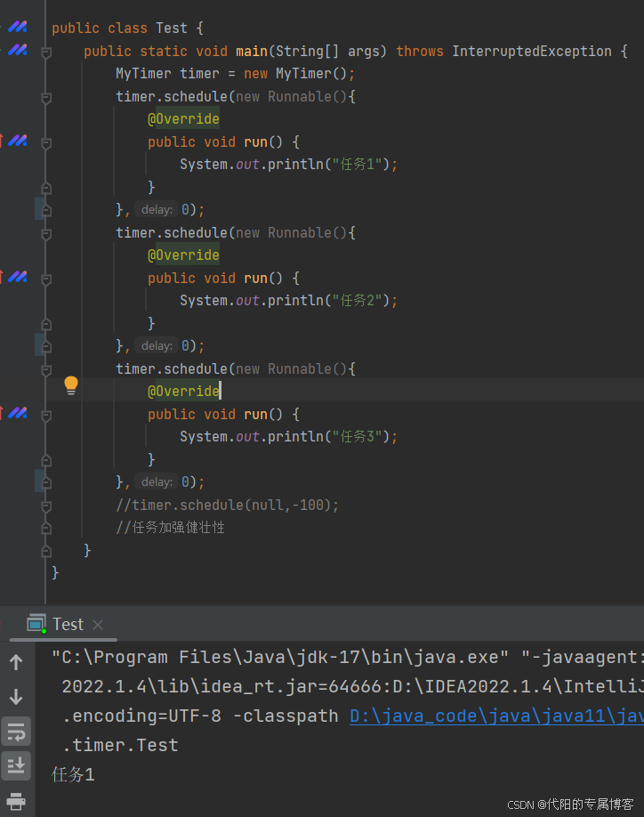Click the java.exe path in the console command line

[280, 658]
